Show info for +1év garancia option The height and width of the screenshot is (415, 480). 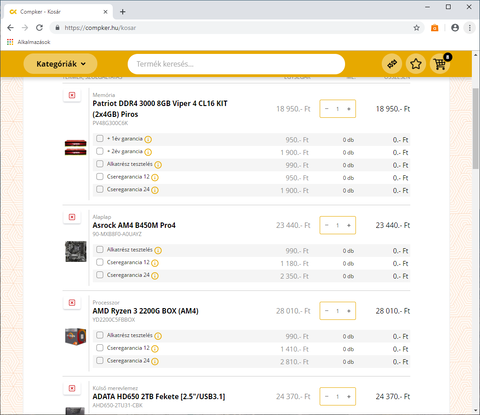[148, 139]
